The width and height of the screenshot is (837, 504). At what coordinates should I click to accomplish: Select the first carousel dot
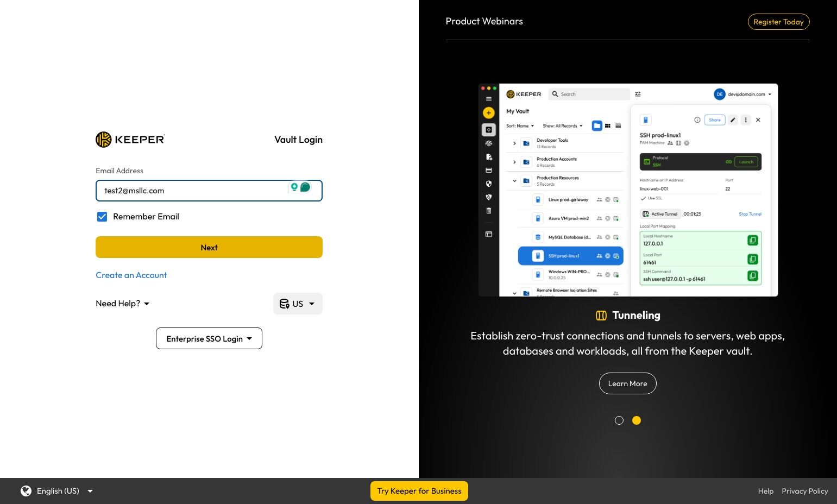619,420
